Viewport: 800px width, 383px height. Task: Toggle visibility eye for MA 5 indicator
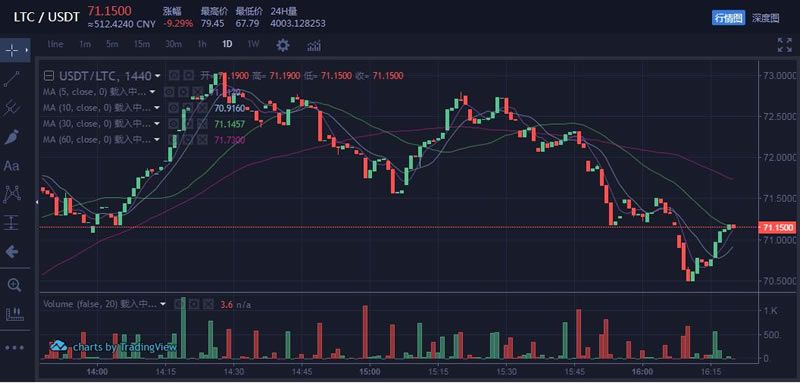168,92
